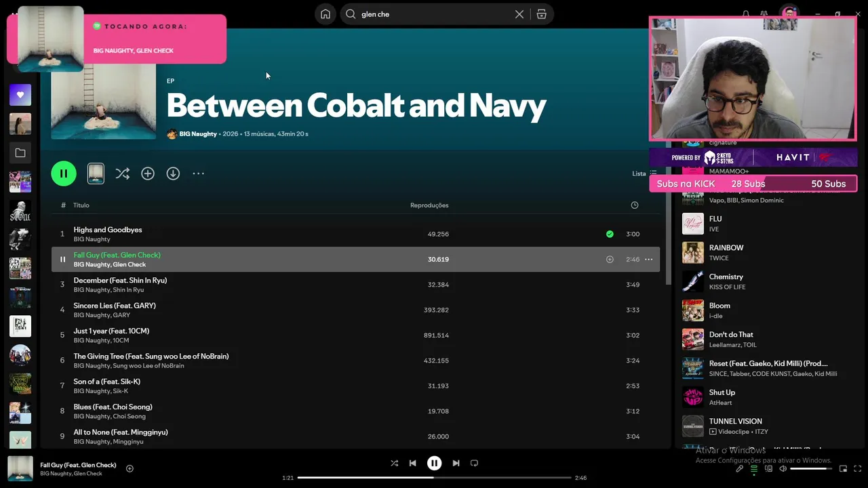
Task: Toggle the queue panel icon
Action: [x=754, y=468]
